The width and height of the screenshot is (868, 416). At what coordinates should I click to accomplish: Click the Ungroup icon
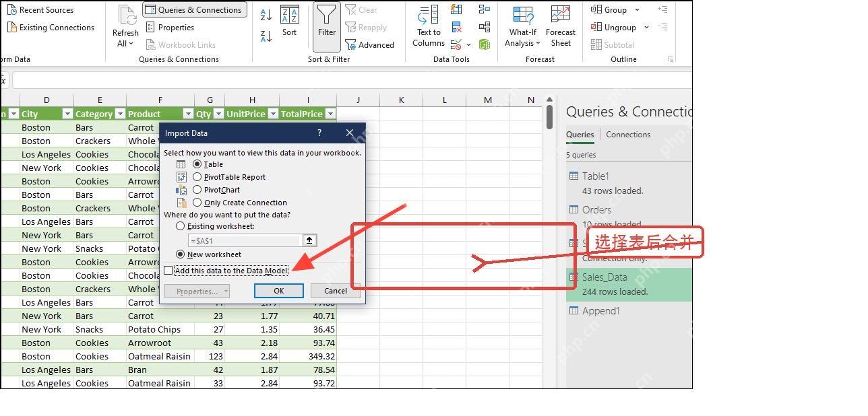pyautogui.click(x=596, y=28)
